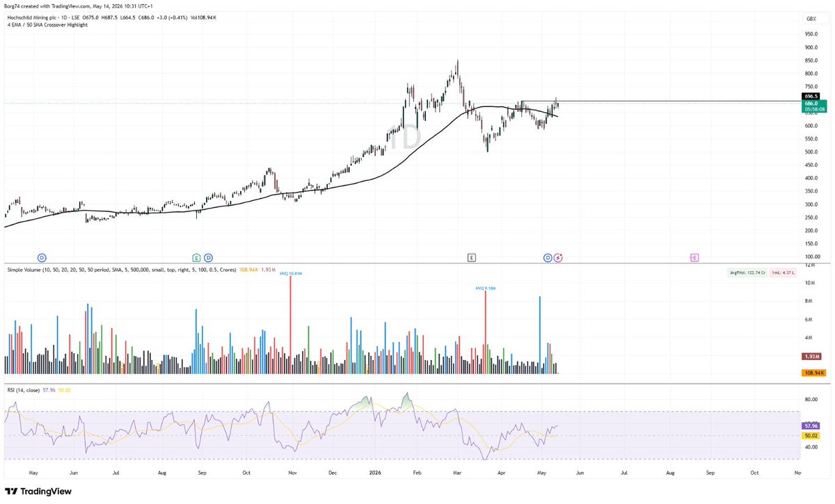Click the orange 108.94K volume axis label
Screen dimensions: 835x504
(x=813, y=373)
